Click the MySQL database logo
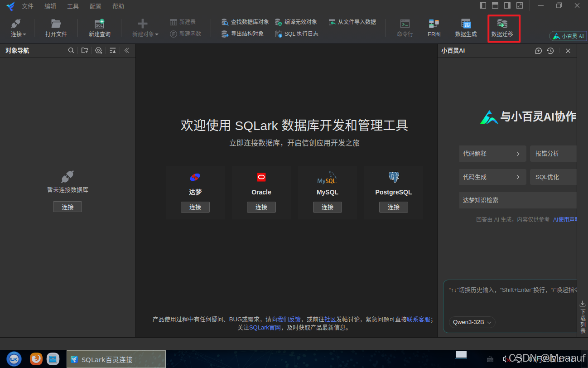Screen dimensions: 588x368 327,178
